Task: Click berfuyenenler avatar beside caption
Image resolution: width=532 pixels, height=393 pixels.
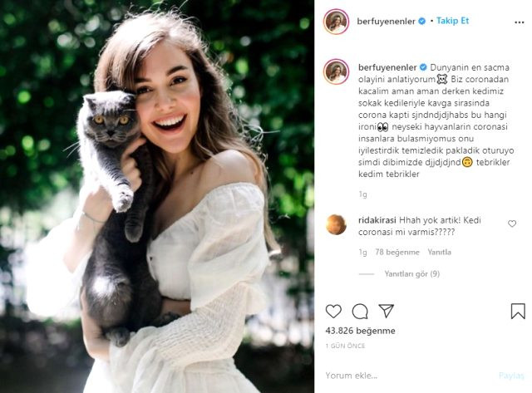Action: [x=337, y=71]
